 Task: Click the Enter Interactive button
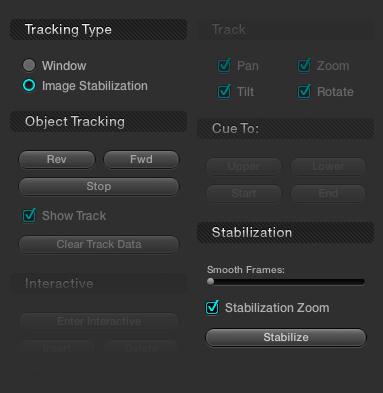[99, 321]
